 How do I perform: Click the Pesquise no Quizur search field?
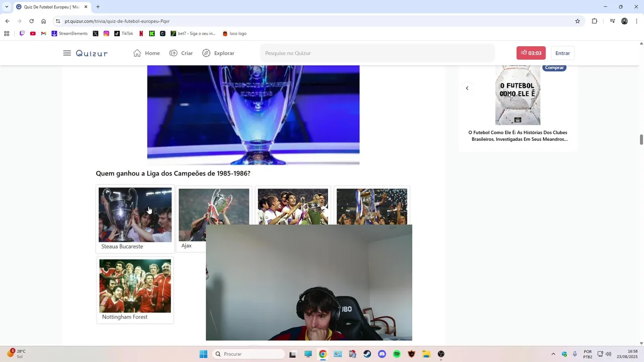[x=377, y=53]
